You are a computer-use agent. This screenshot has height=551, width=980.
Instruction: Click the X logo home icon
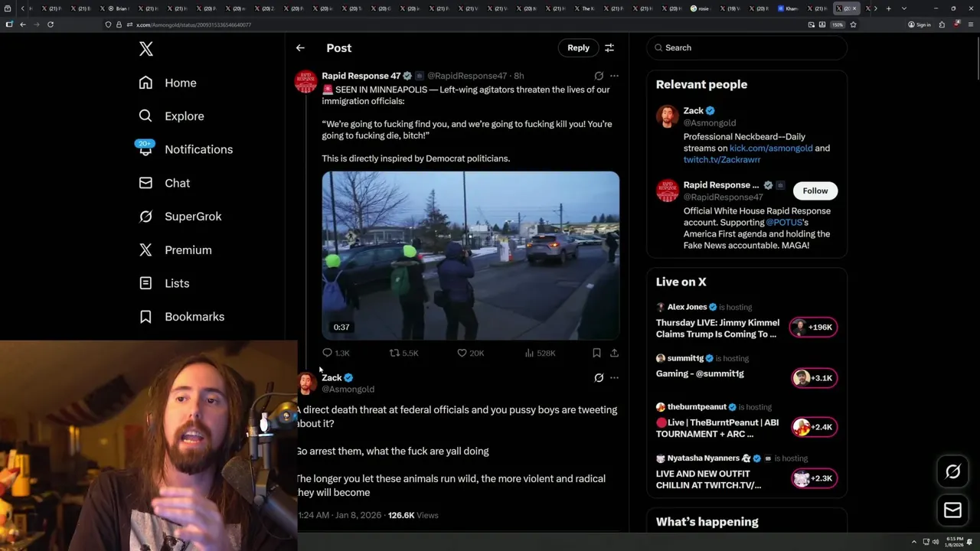click(146, 49)
